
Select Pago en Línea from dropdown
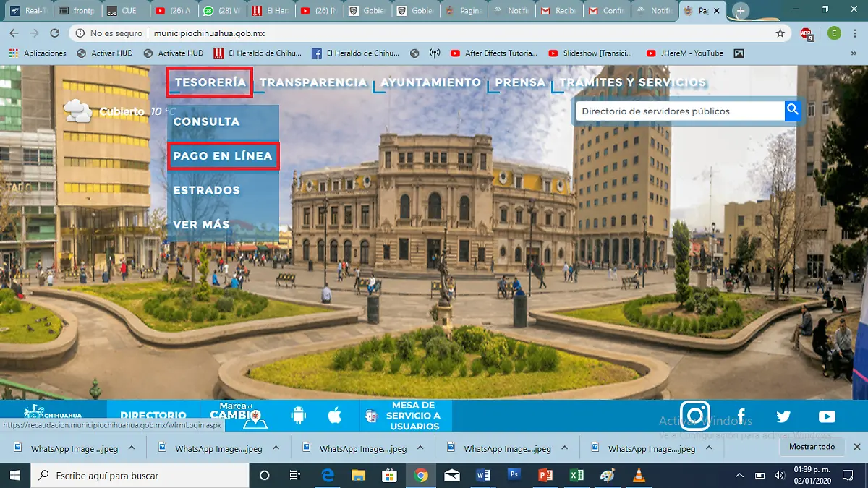click(x=223, y=156)
